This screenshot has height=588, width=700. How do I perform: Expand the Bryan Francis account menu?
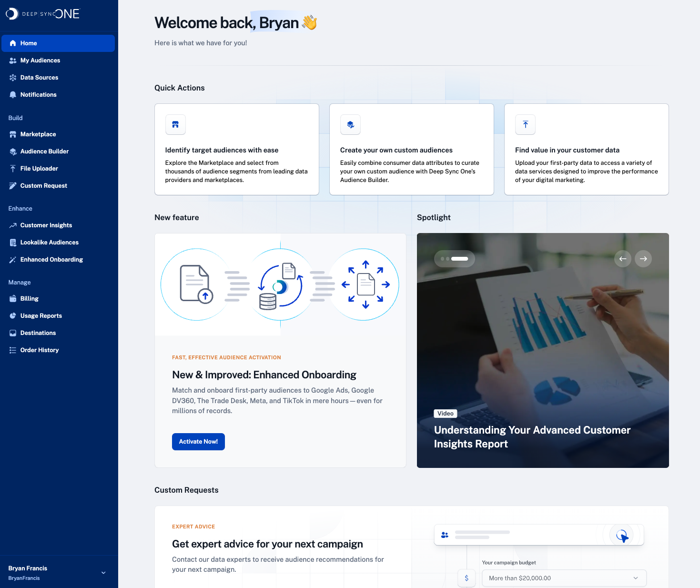[103, 573]
